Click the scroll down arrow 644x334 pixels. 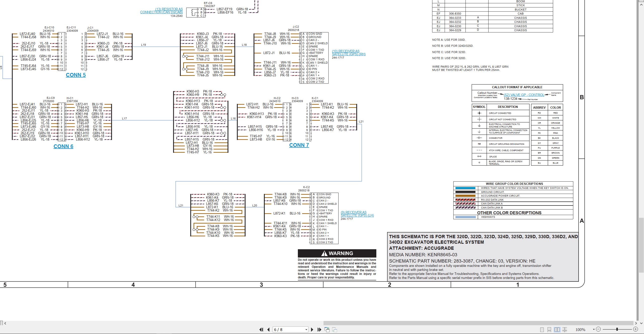[641, 323]
